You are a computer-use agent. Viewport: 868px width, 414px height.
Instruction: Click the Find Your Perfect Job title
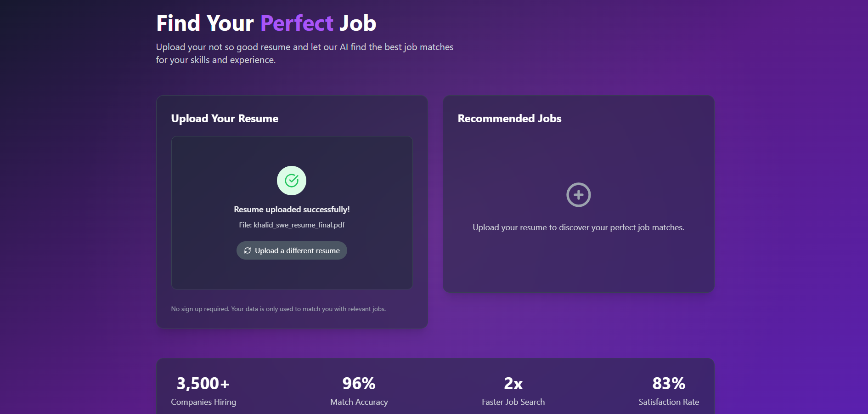(x=266, y=23)
